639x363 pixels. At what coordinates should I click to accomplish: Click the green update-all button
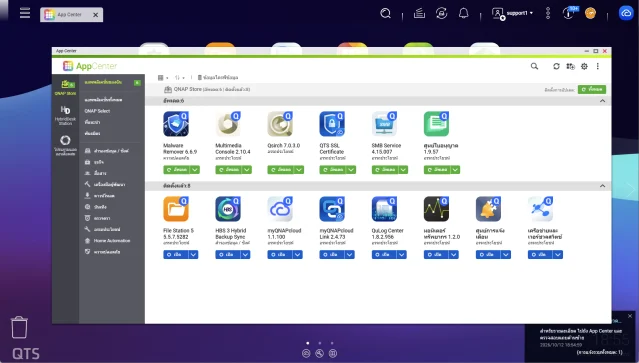pos(592,89)
